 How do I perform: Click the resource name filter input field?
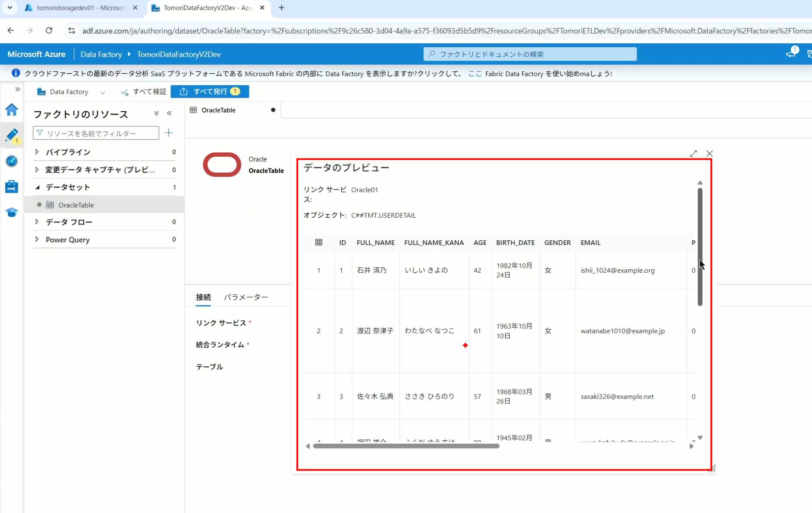click(x=96, y=133)
